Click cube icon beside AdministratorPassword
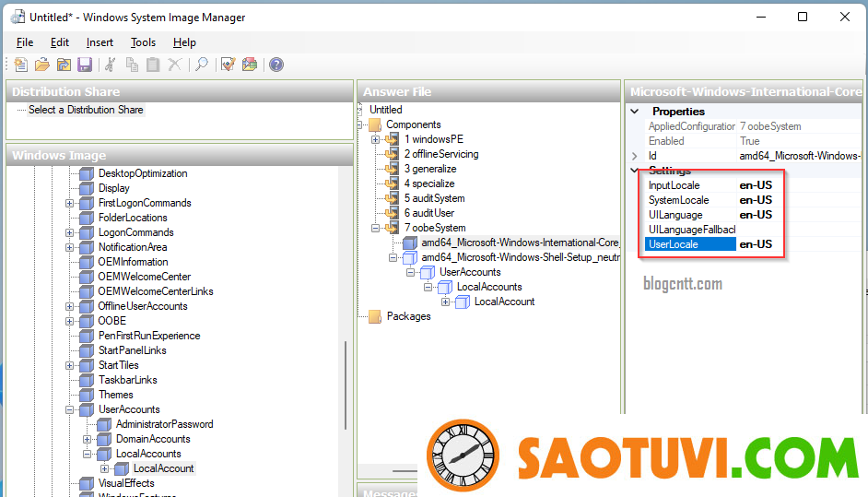This screenshot has height=497, width=868. pos(104,424)
